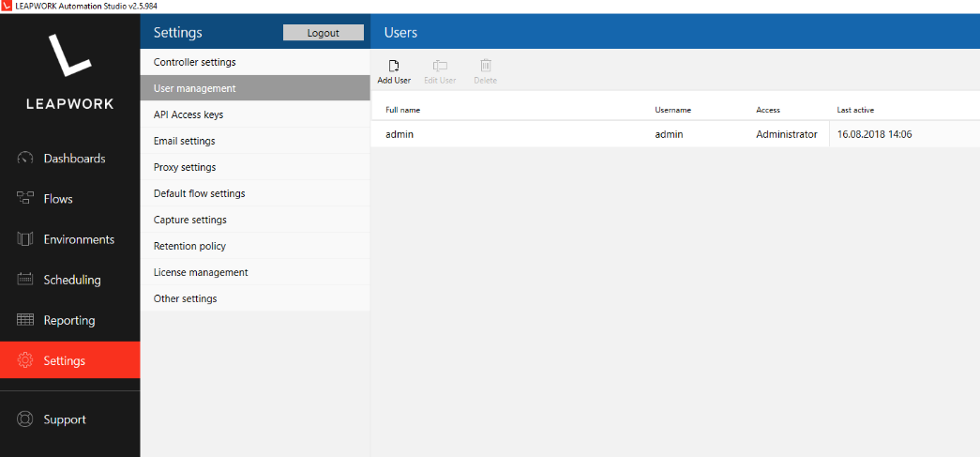Click the Settings panel heading
This screenshot has height=457, width=980.
[x=177, y=33]
